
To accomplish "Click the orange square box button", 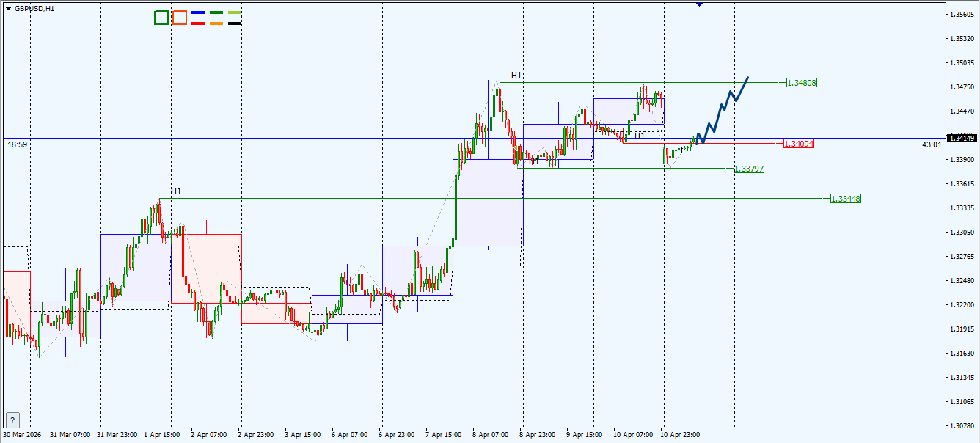I will (180, 18).
